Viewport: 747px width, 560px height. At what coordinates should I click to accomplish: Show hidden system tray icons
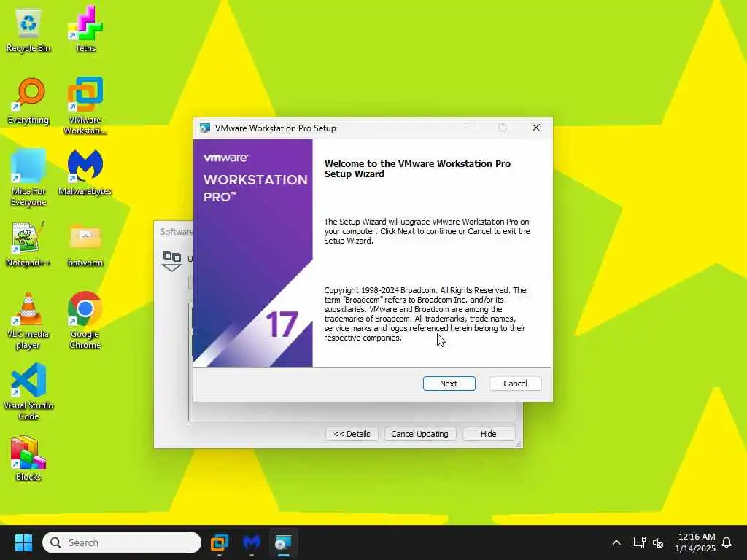click(616, 542)
